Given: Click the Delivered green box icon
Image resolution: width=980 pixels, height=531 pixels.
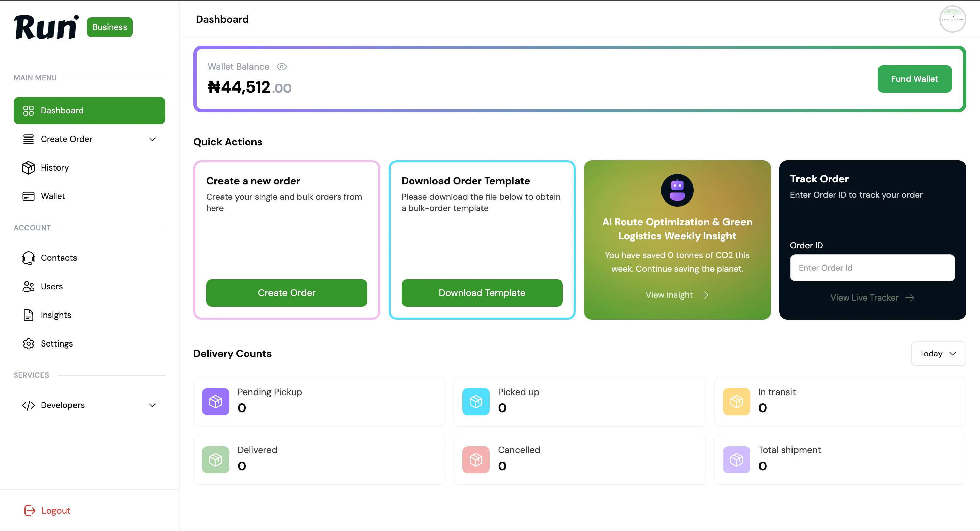Looking at the screenshot, I should coord(215,460).
